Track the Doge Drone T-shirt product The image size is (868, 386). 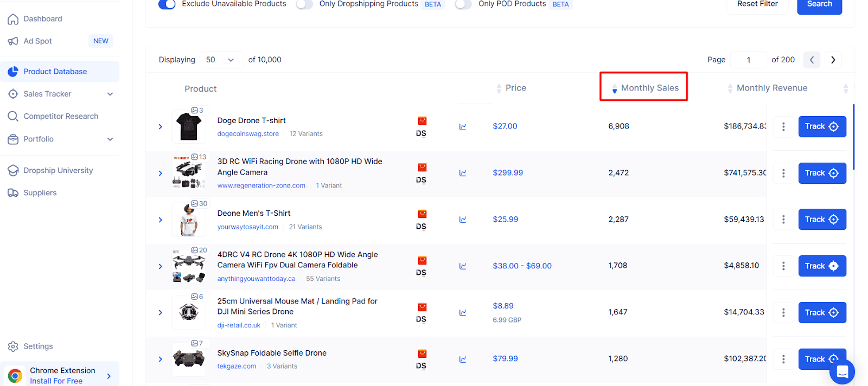(822, 126)
